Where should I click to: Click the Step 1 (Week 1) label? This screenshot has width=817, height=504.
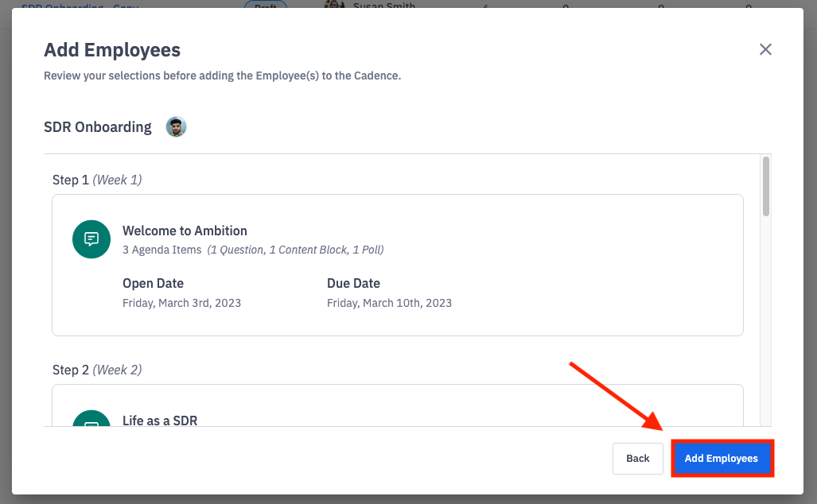click(97, 180)
